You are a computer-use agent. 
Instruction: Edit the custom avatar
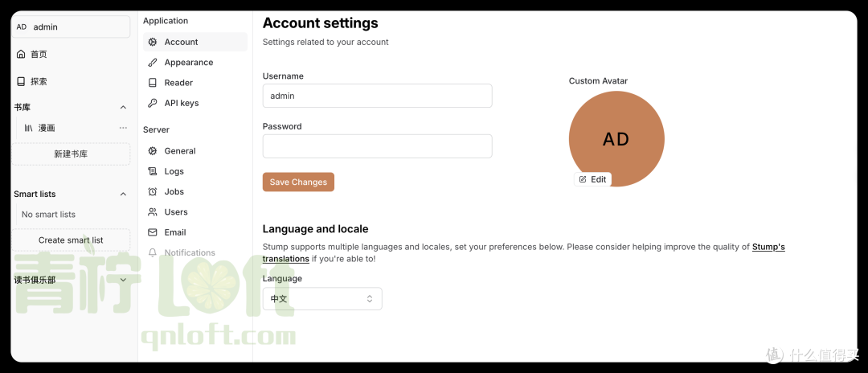click(593, 179)
